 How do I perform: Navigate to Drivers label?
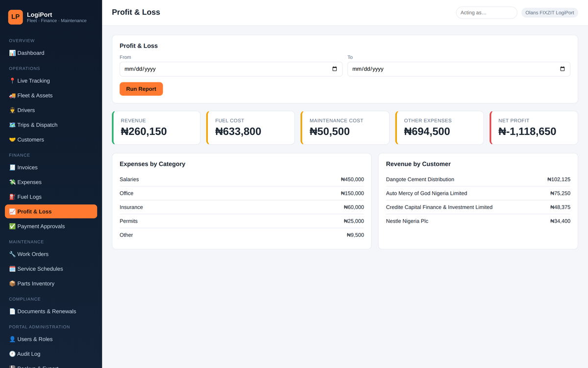26,110
